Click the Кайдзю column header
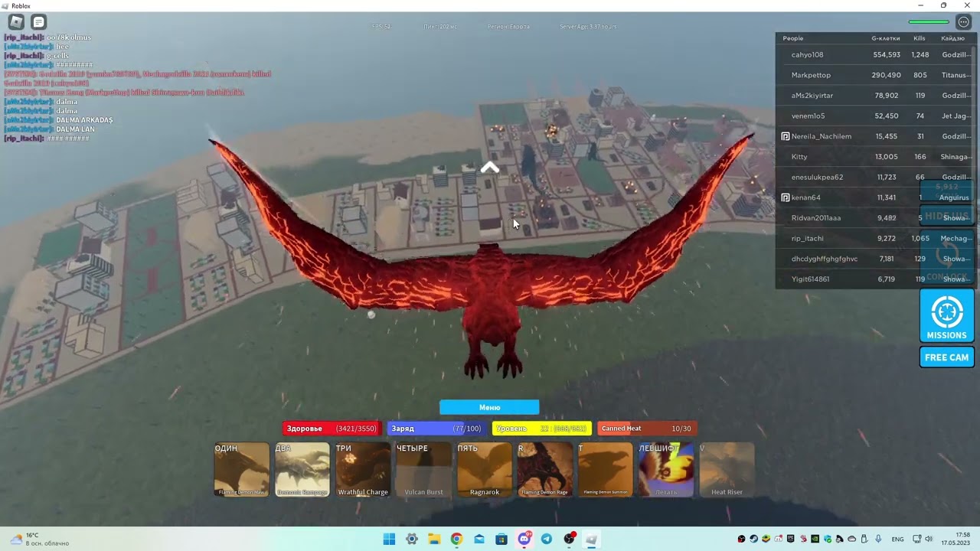The width and height of the screenshot is (980, 551). point(953,38)
